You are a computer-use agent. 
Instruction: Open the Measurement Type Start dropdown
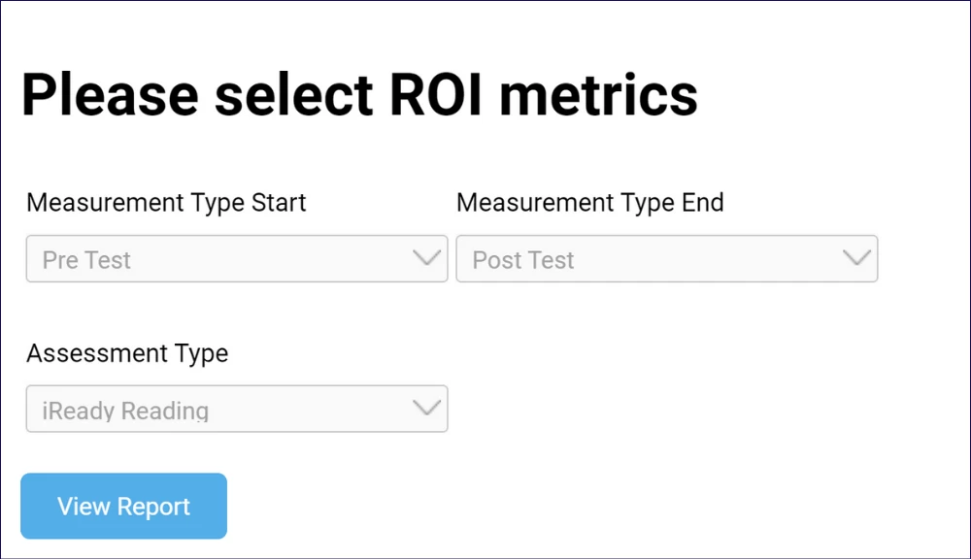coord(236,259)
